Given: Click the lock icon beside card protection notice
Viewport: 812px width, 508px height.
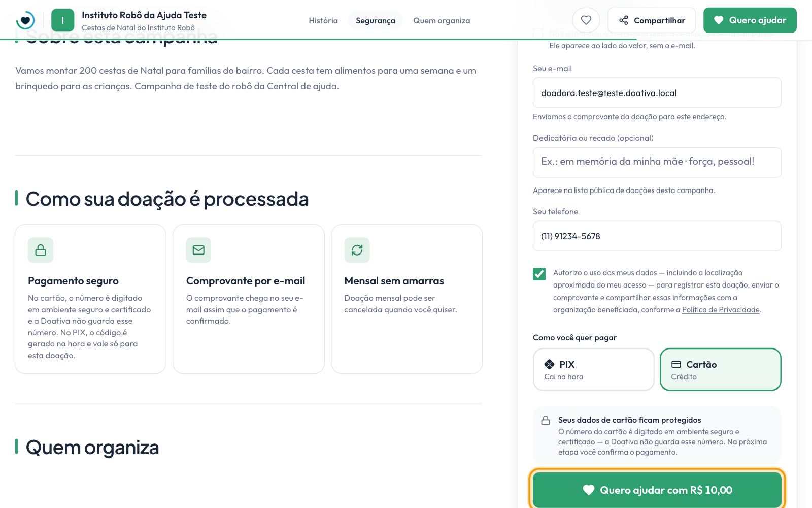Looking at the screenshot, I should pyautogui.click(x=546, y=420).
